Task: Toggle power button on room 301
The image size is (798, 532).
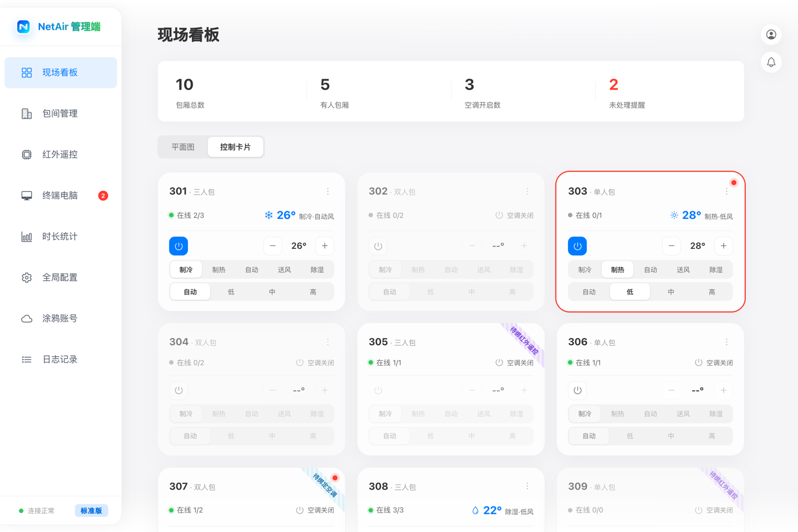Action: point(178,246)
